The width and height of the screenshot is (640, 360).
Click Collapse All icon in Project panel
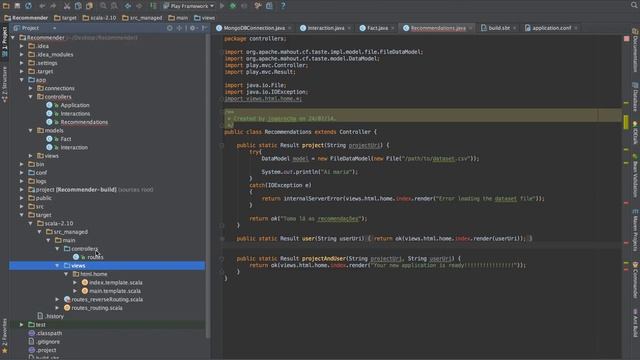click(180, 28)
